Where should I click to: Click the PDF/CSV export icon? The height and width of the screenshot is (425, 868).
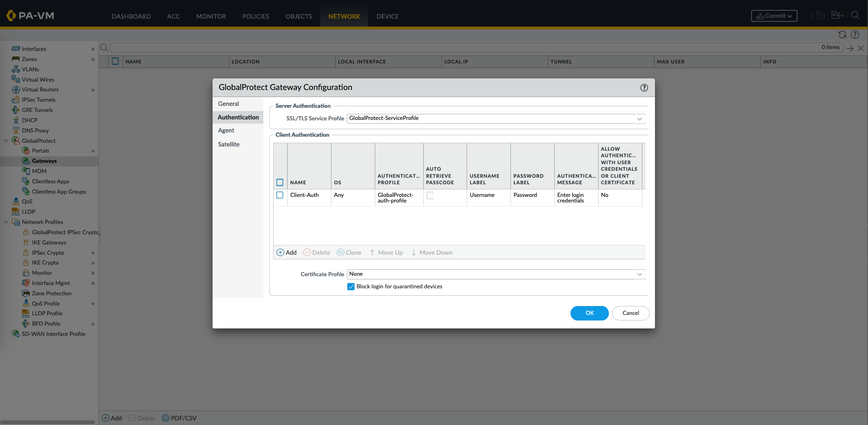pos(165,418)
